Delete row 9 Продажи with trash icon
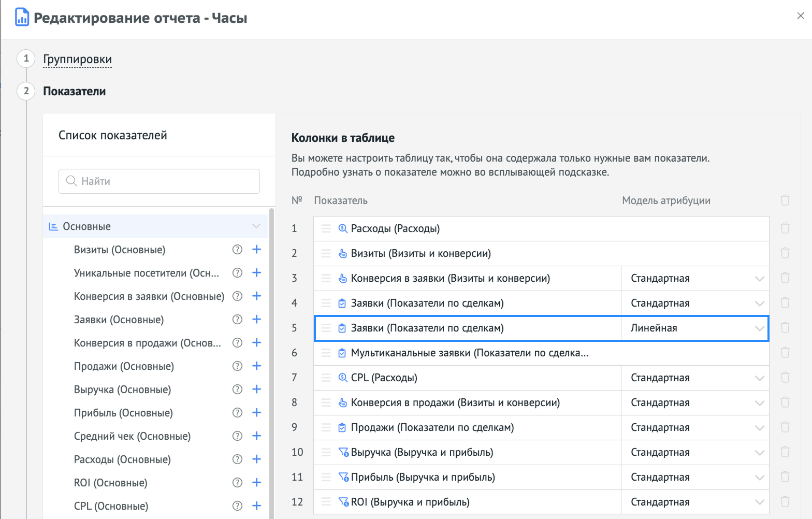 [x=785, y=427]
